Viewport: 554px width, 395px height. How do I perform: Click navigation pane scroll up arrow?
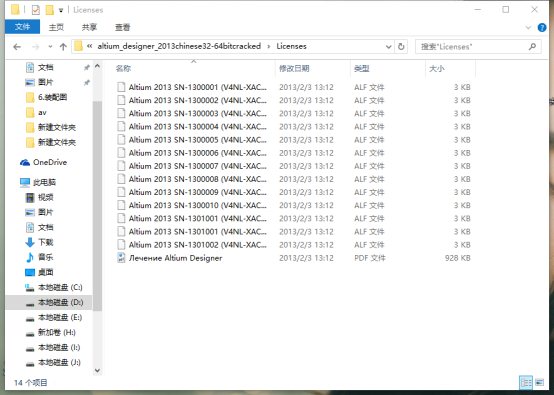click(98, 66)
